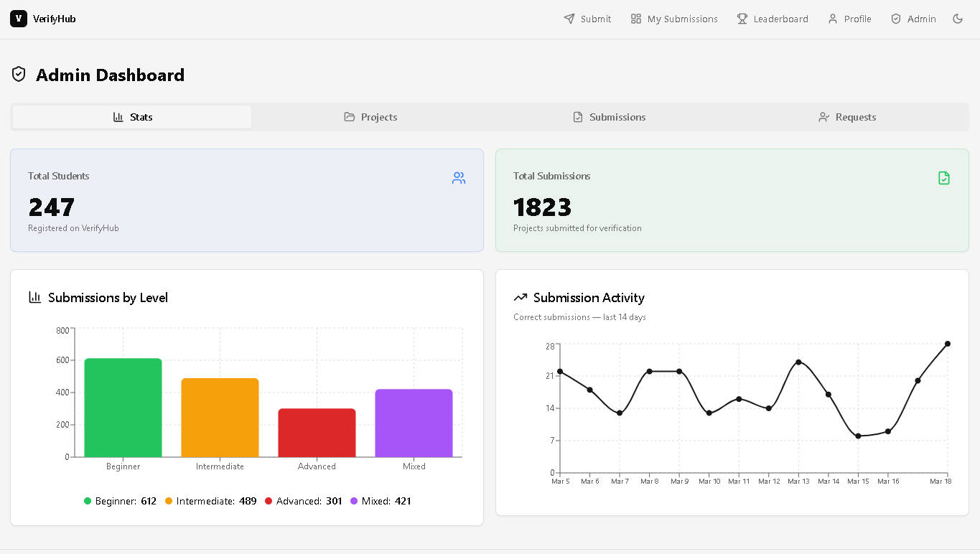980x554 pixels.
Task: Click the VerifyHub brand name
Action: [x=55, y=19]
